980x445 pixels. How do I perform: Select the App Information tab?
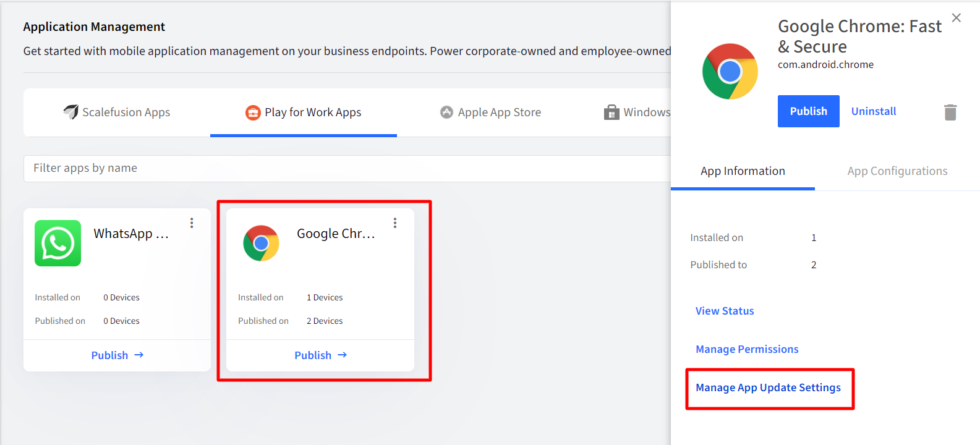tap(743, 171)
